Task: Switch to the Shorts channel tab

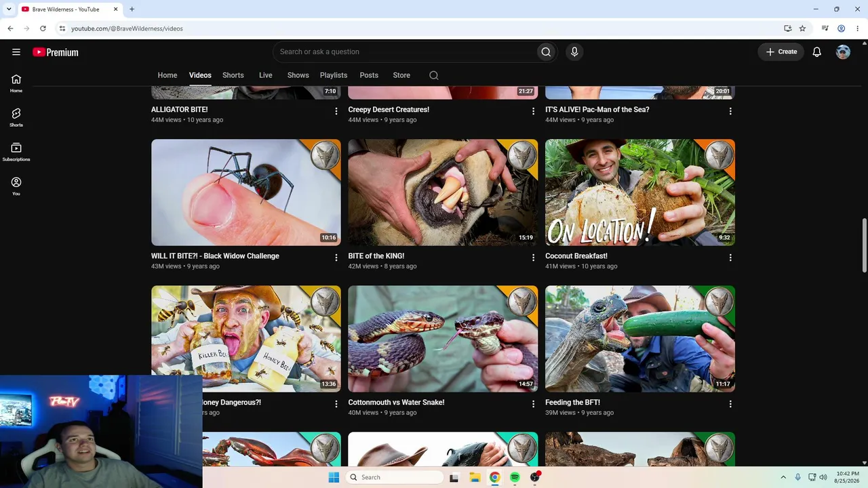Action: click(x=233, y=75)
